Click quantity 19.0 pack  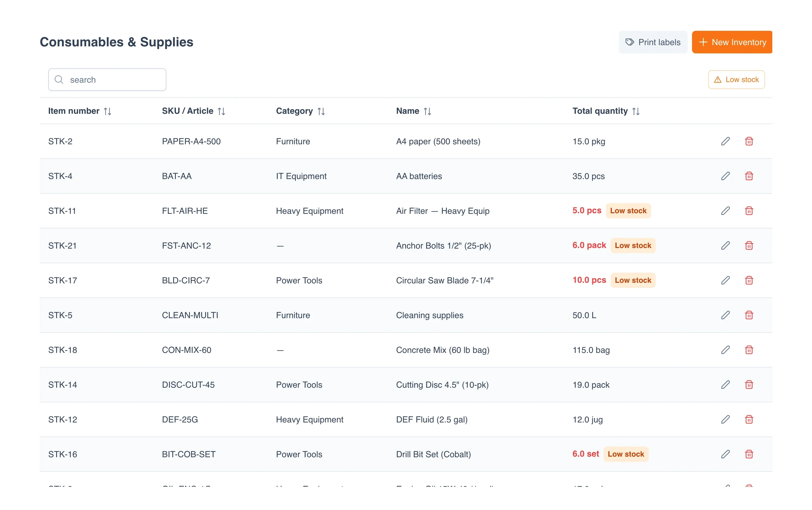coord(591,384)
